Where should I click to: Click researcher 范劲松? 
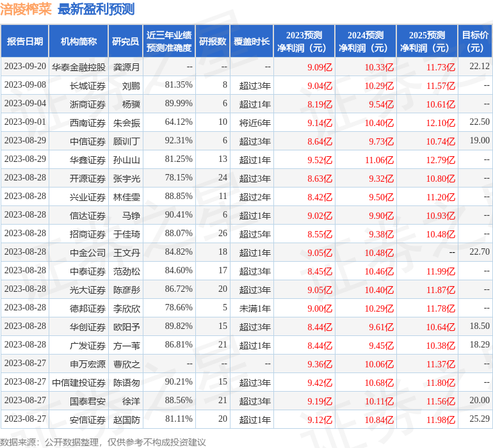(126, 271)
